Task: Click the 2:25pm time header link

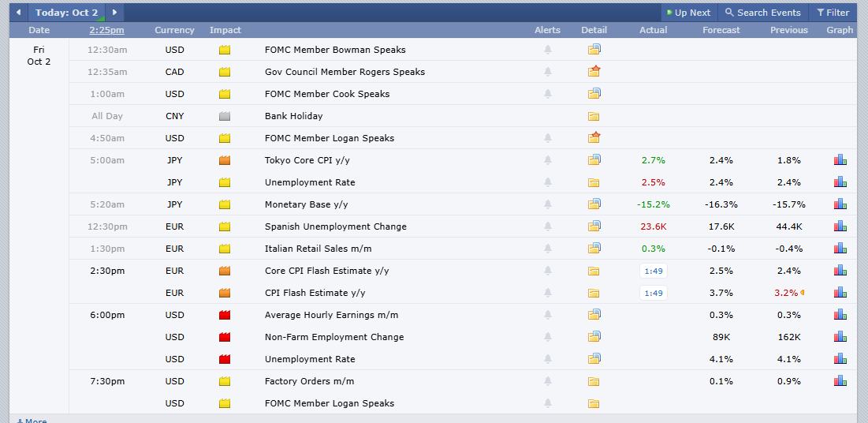Action: [107, 30]
